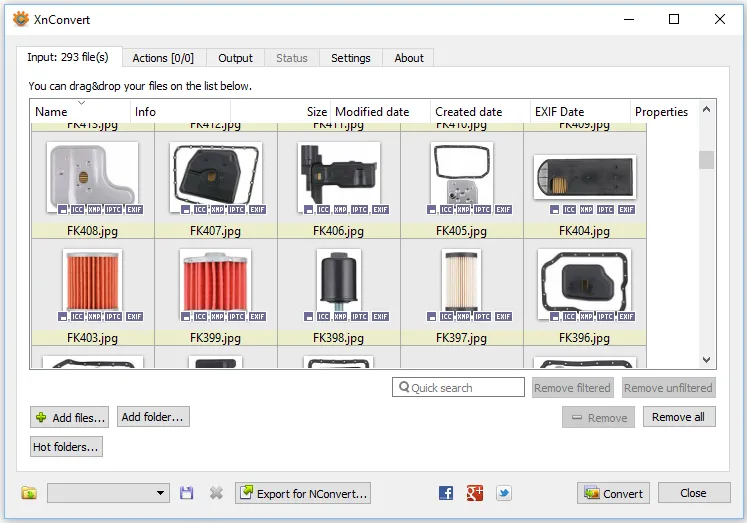Image resolution: width=747 pixels, height=523 pixels.
Task: Click in the Quick search field
Action: coord(465,388)
